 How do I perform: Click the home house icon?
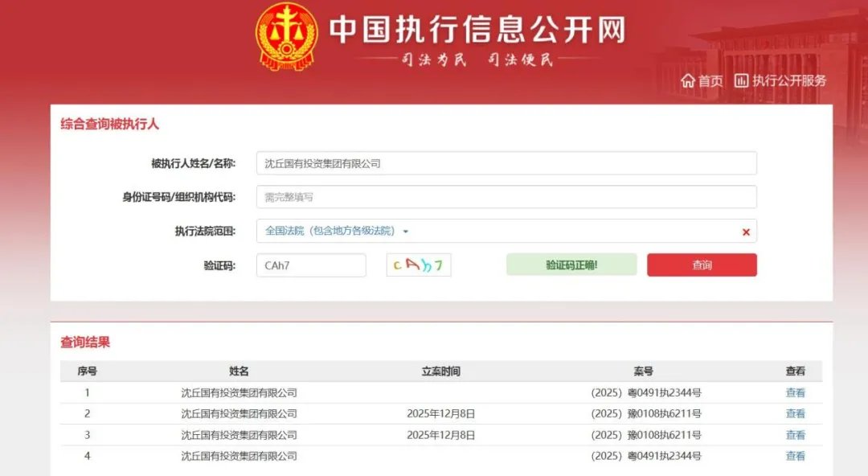[687, 81]
